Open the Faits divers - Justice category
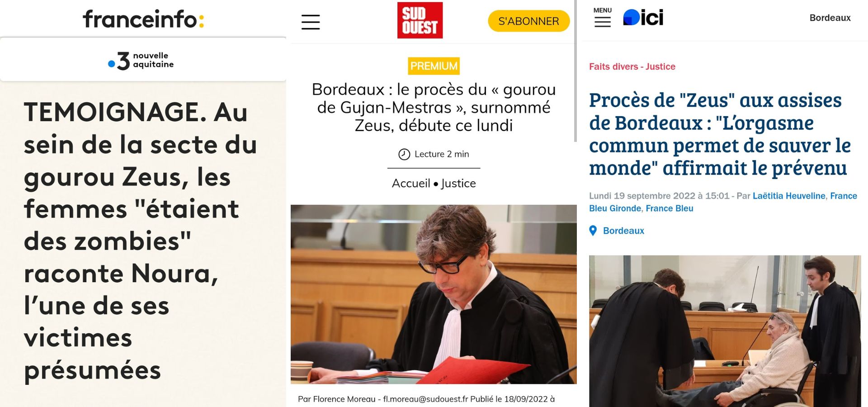868x407 pixels. pos(632,66)
